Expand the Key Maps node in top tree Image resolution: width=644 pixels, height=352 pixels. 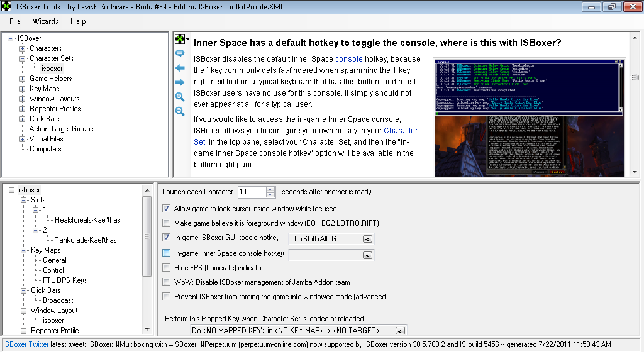click(x=23, y=89)
